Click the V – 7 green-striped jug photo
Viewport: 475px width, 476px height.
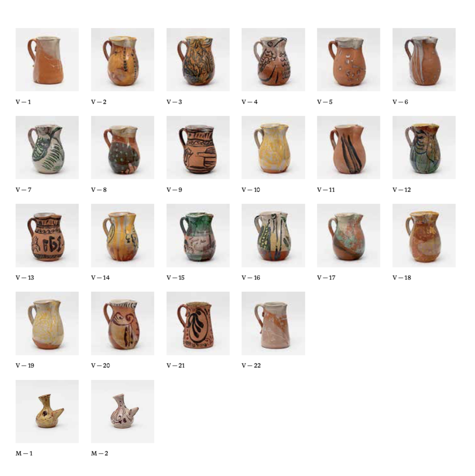47,147
